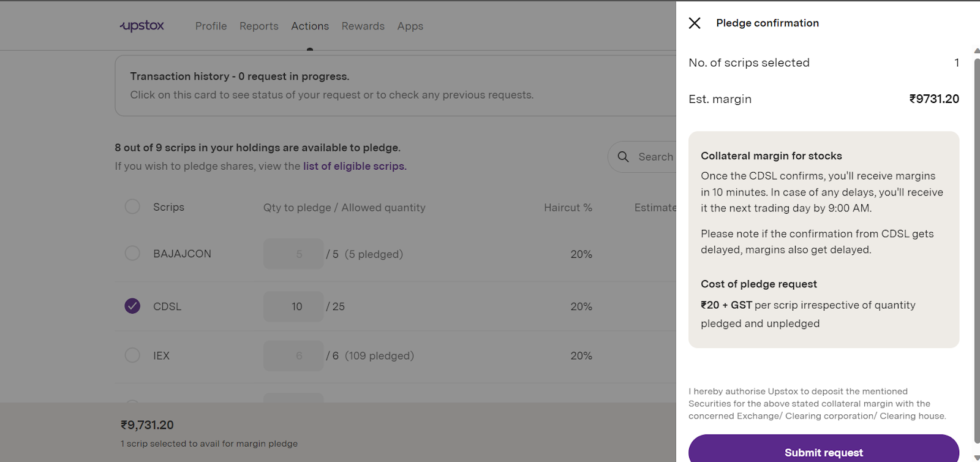Click the IEX scrip name
The height and width of the screenshot is (462, 980).
pyautogui.click(x=161, y=356)
